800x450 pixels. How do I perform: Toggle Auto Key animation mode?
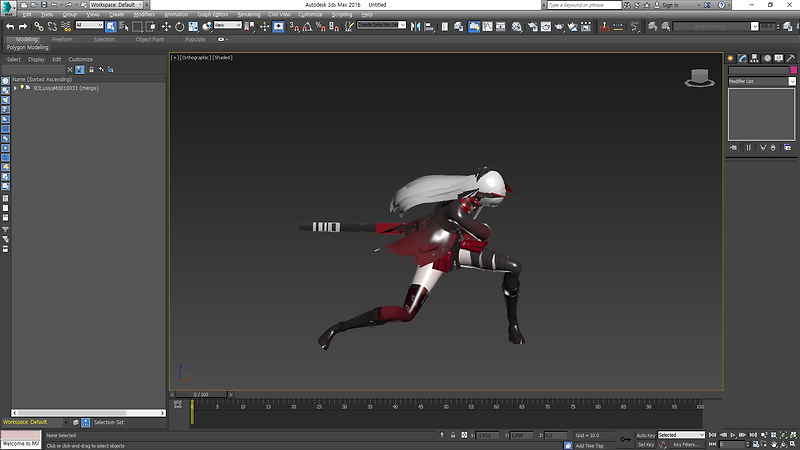pyautogui.click(x=645, y=435)
